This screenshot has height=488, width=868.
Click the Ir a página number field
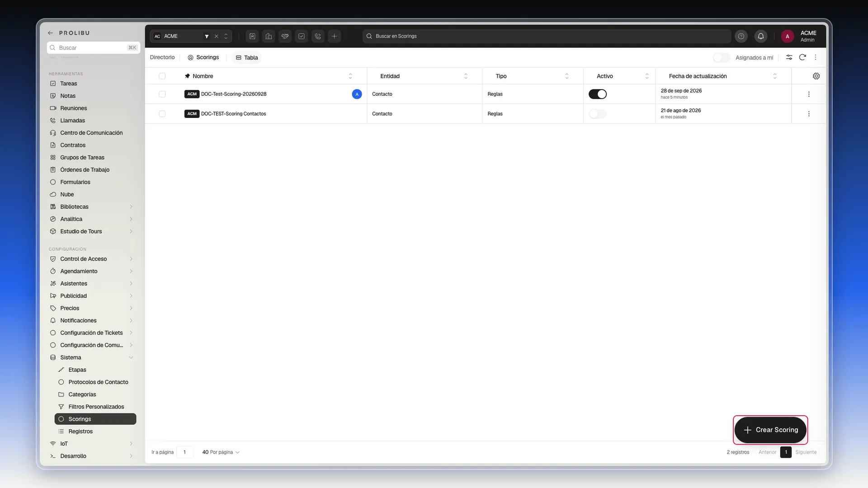[184, 452]
